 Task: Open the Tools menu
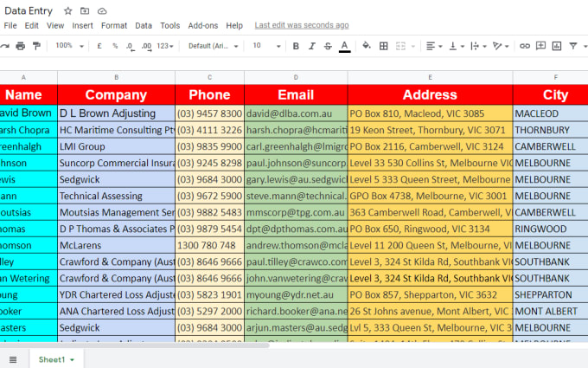click(169, 25)
